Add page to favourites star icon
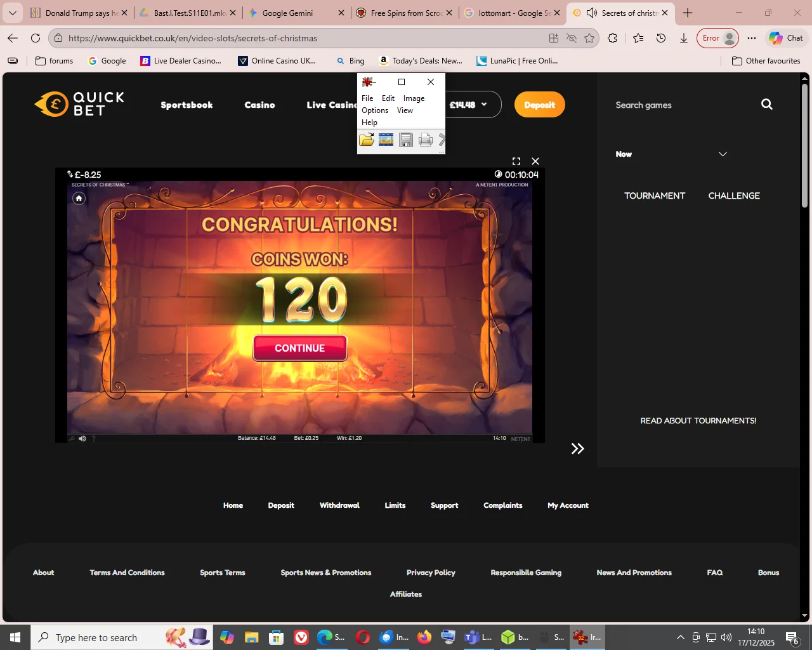Image resolution: width=812 pixels, height=650 pixels. (589, 38)
